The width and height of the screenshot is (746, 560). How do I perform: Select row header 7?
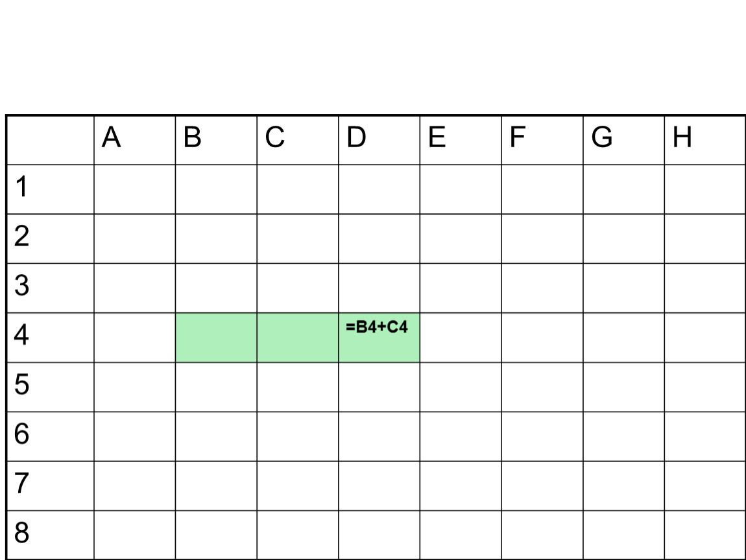click(x=50, y=485)
